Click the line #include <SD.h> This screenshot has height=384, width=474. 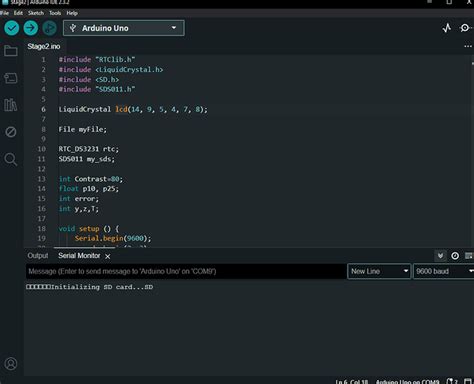pos(89,80)
